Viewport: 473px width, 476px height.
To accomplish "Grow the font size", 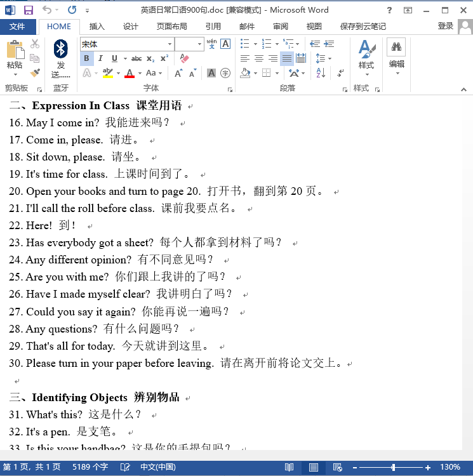I will tap(179, 73).
